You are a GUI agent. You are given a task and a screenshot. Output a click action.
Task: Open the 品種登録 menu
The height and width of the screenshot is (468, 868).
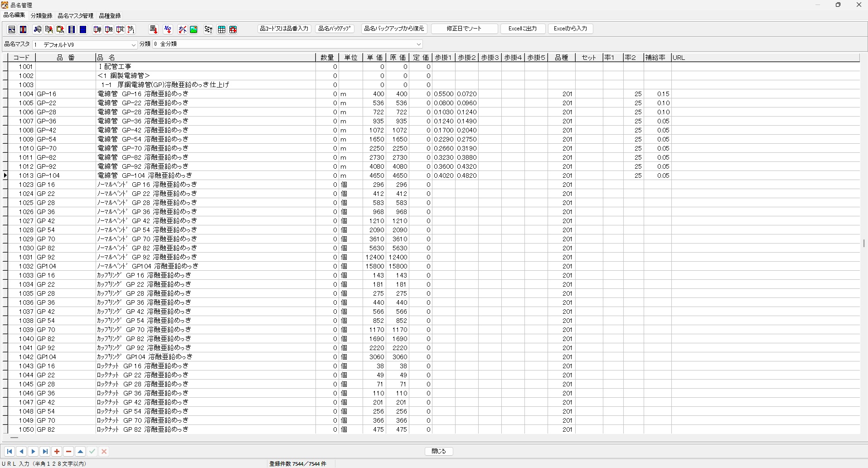coord(110,15)
